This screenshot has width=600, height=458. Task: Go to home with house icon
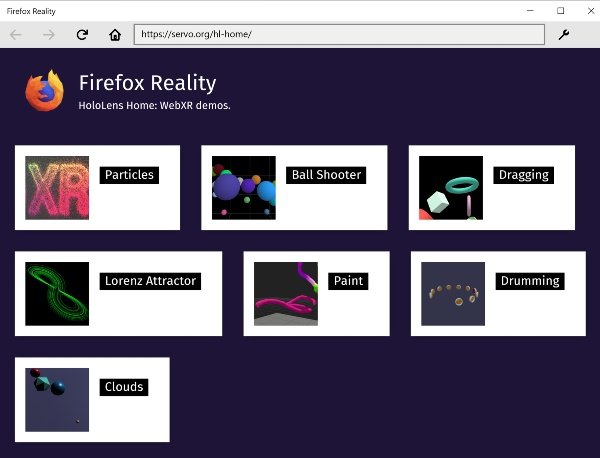tap(115, 35)
